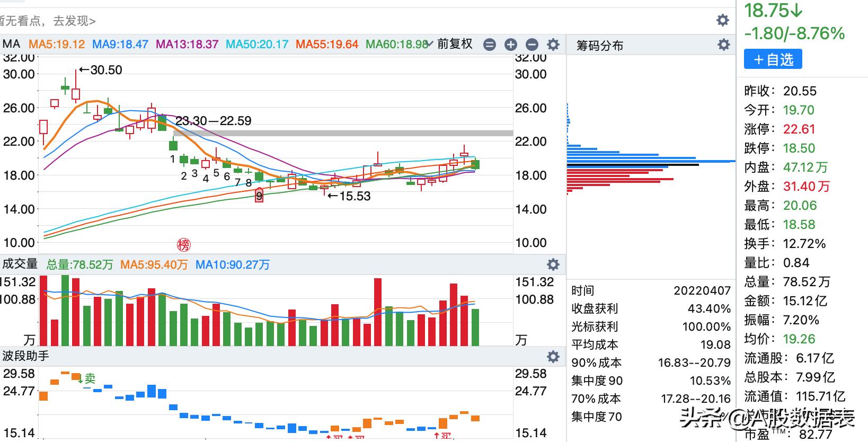Click 波段助手 panel title
The width and height of the screenshot is (868, 442).
click(x=25, y=356)
